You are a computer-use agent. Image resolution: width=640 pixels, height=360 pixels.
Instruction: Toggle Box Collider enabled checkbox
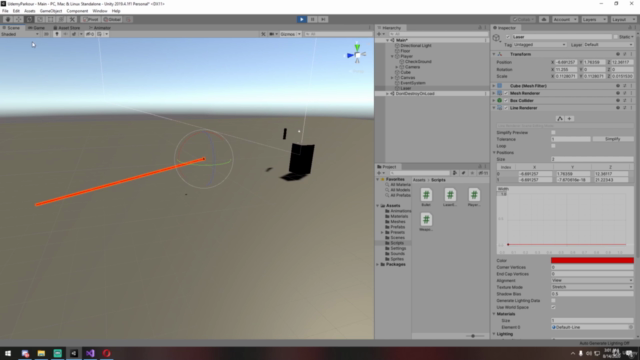(x=506, y=100)
